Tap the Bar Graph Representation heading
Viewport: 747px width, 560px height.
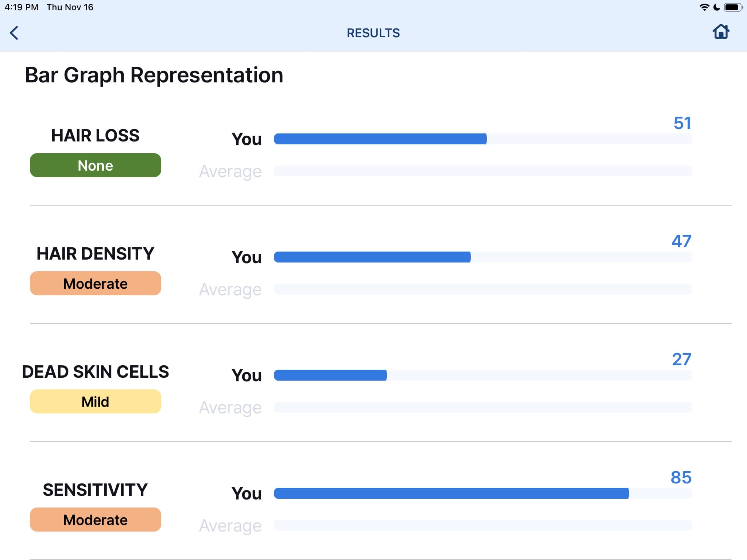(154, 75)
